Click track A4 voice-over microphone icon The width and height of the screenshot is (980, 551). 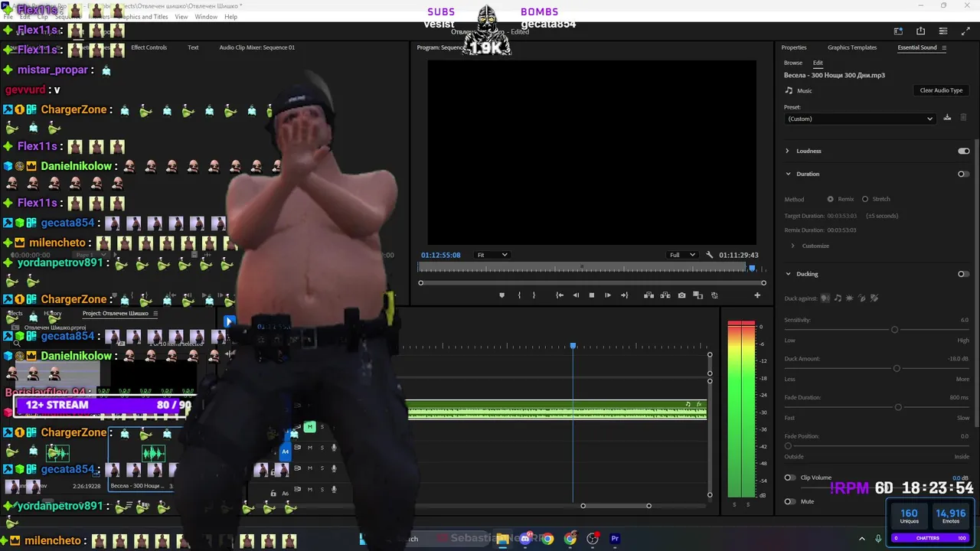click(x=334, y=448)
